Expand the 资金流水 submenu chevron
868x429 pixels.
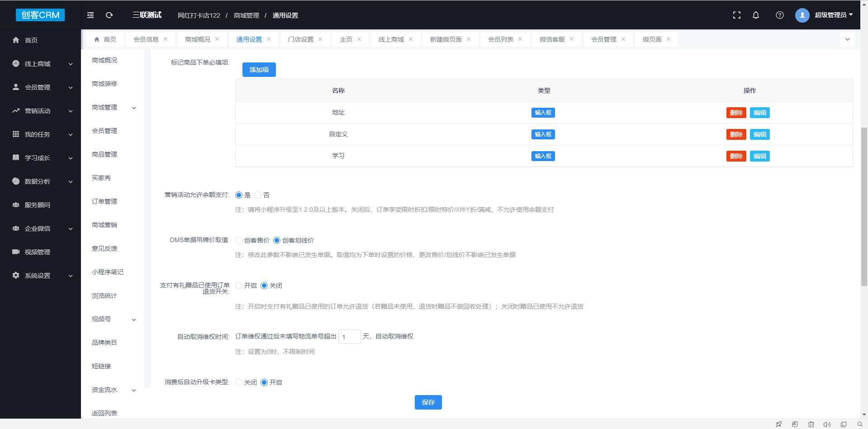coord(134,390)
